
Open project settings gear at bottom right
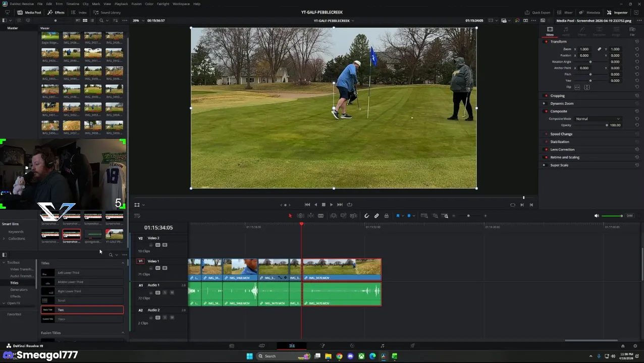click(635, 346)
